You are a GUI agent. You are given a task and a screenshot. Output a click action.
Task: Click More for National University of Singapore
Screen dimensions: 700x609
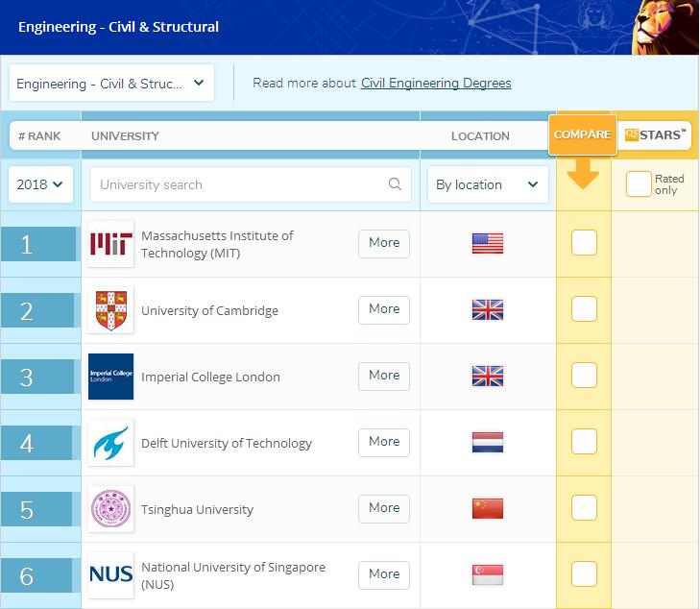click(384, 575)
